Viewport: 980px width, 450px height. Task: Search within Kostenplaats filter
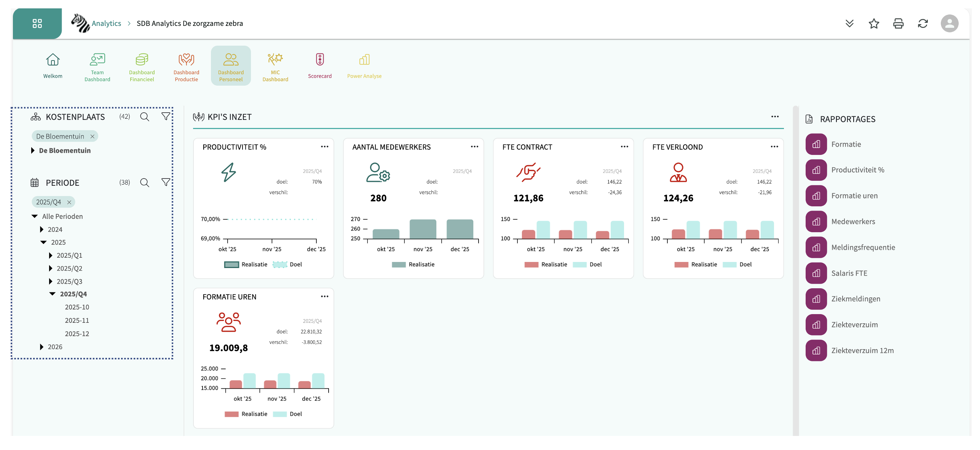[144, 117]
